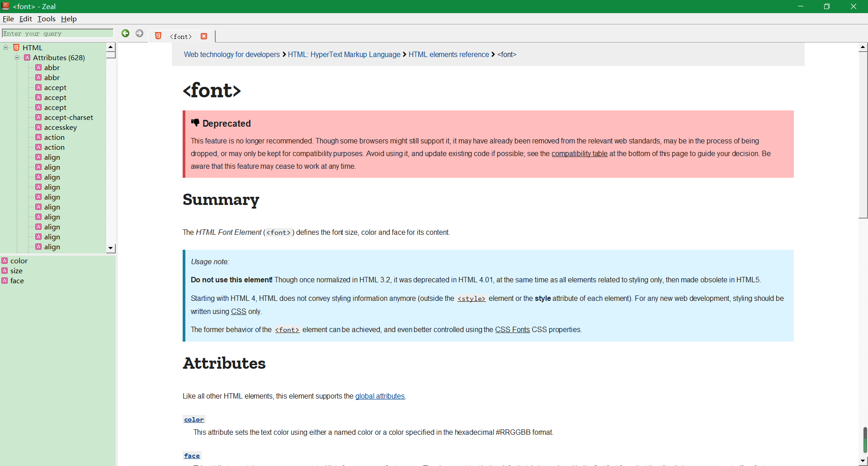Open 'Web technology for developers' breadcrumb link

(231, 54)
